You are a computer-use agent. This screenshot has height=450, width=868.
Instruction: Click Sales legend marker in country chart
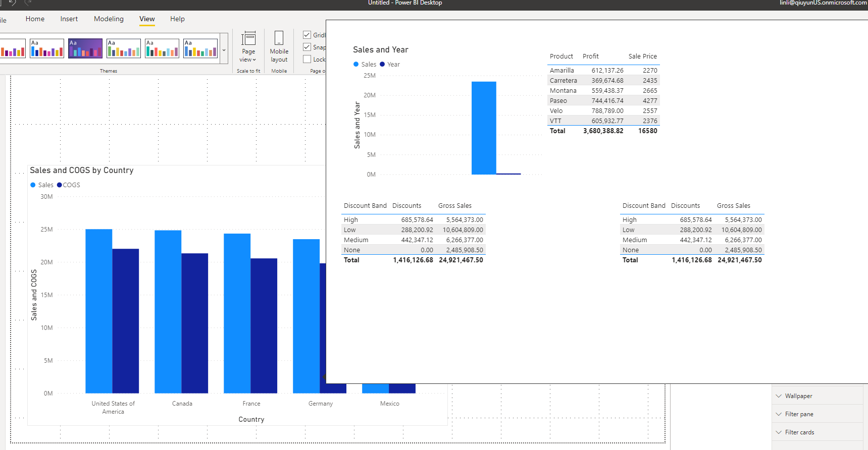pos(33,185)
